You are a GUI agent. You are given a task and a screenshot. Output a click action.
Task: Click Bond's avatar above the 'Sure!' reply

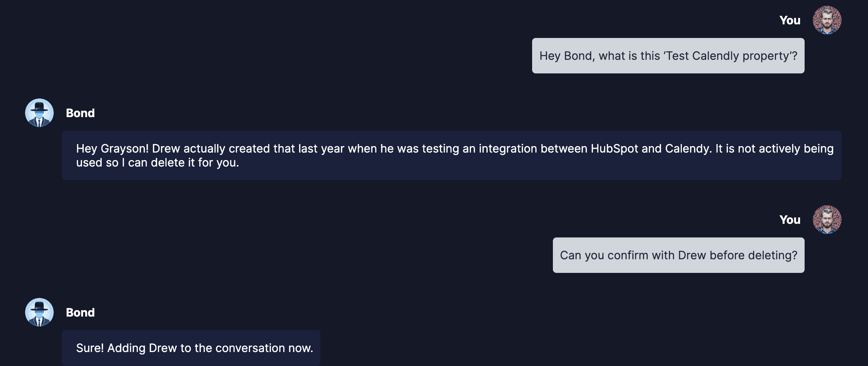39,312
